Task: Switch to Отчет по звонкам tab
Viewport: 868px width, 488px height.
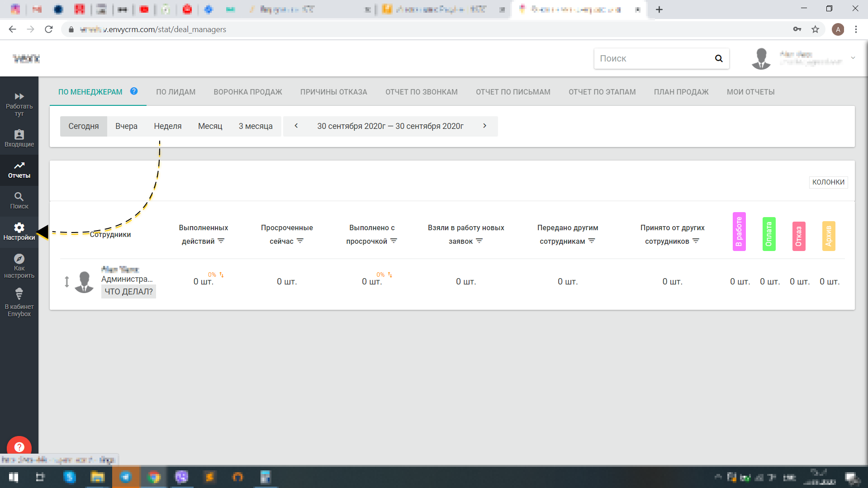Action: click(421, 92)
